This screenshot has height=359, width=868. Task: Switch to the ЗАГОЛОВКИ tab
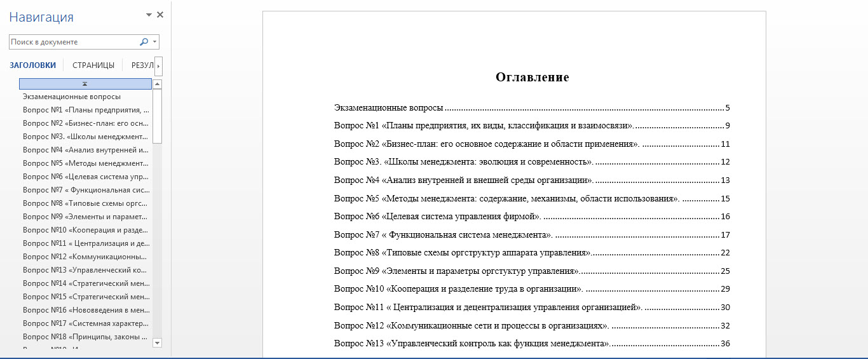click(33, 65)
